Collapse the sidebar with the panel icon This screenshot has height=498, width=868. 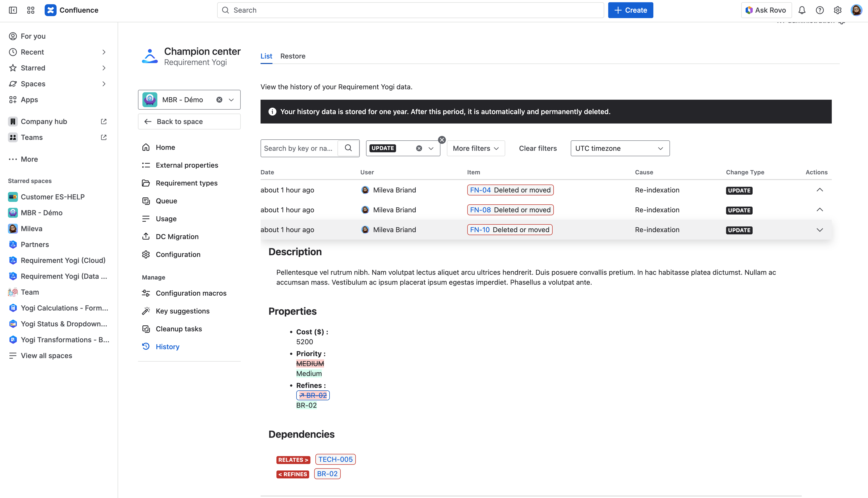13,10
